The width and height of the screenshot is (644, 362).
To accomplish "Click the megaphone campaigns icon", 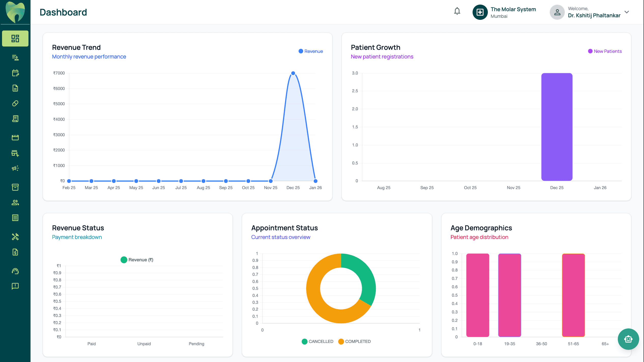I will (15, 168).
